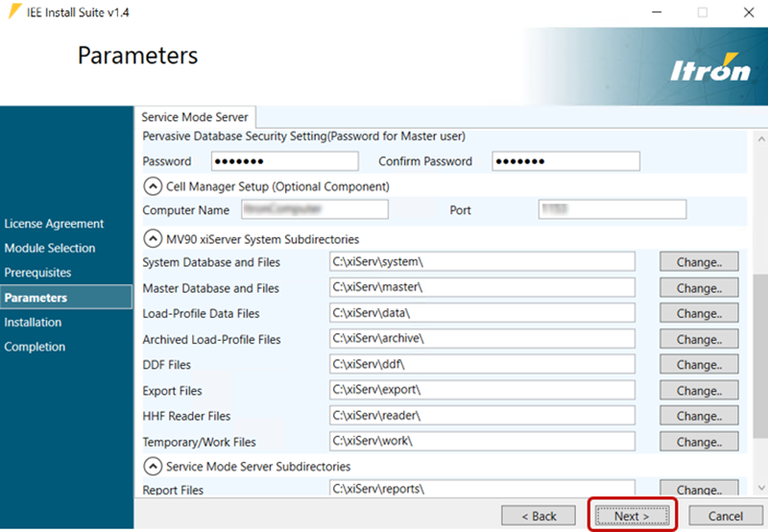
Task: Edit Load-Profile Data Files path
Action: pyautogui.click(x=482, y=312)
